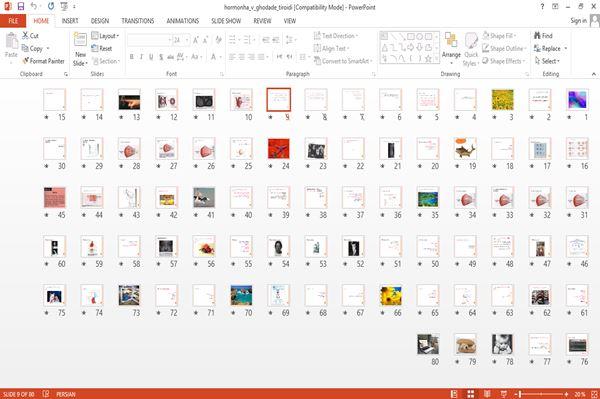Screen dimensions: 600x399
Task: Open the Layout dropdown
Action: (x=105, y=36)
